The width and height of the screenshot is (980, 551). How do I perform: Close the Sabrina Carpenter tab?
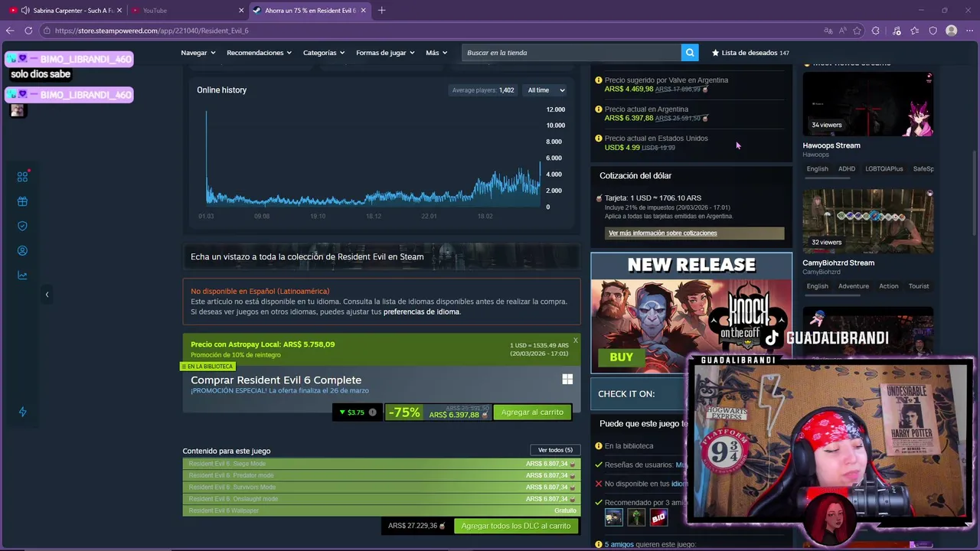pyautogui.click(x=119, y=11)
